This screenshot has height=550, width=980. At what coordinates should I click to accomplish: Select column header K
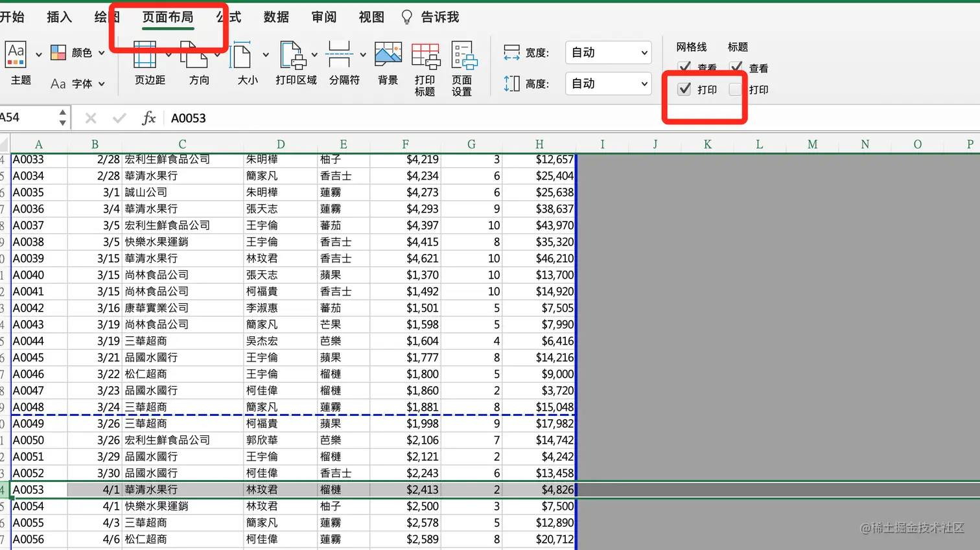[707, 144]
